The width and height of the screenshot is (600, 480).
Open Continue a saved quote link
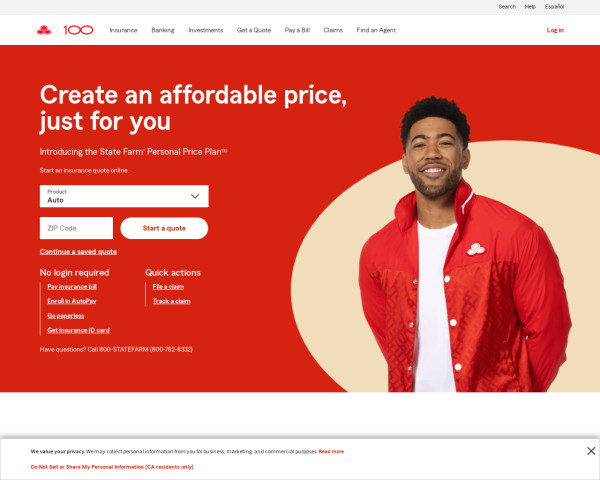coord(78,251)
